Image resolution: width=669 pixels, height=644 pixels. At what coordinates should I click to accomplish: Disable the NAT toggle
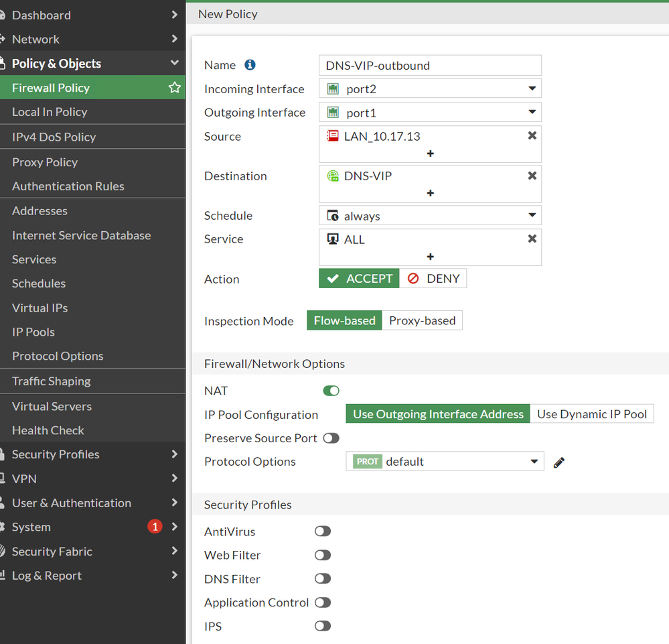click(x=331, y=391)
